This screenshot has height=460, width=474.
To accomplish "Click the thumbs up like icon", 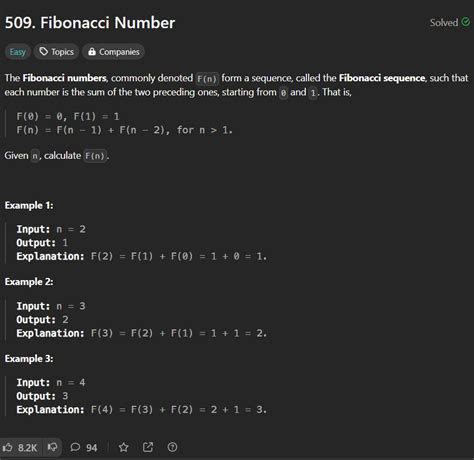I will click(7, 447).
